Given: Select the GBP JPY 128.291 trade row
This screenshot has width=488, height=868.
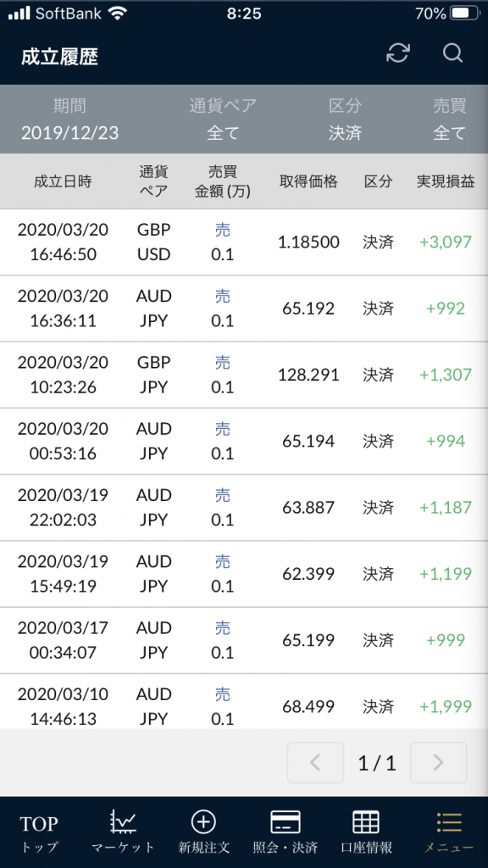Looking at the screenshot, I should [244, 375].
